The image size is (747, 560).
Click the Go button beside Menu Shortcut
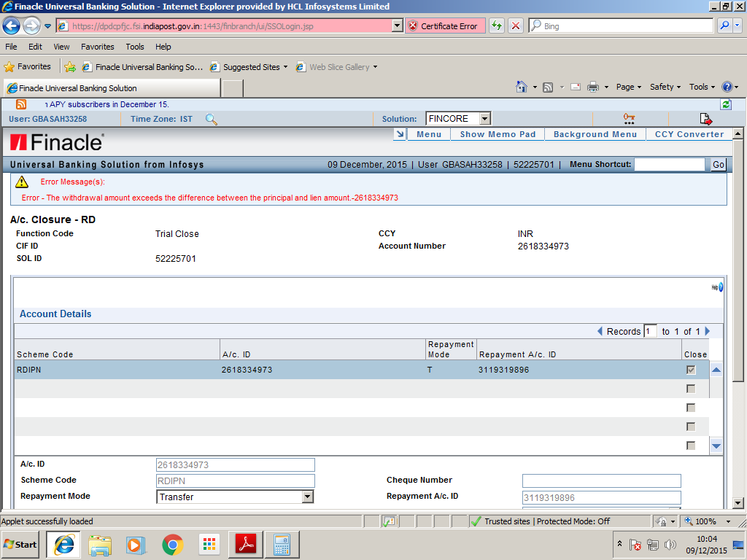(718, 164)
